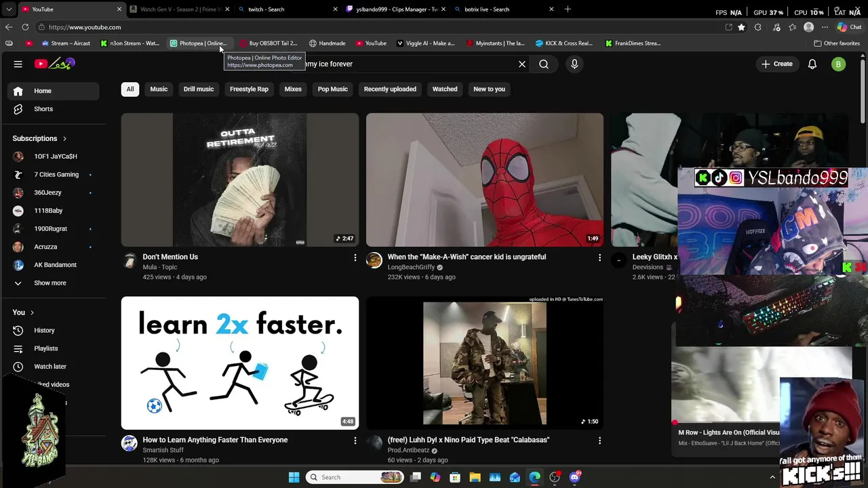The image size is (868, 488).
Task: Open YouTube notifications bell
Action: point(812,64)
